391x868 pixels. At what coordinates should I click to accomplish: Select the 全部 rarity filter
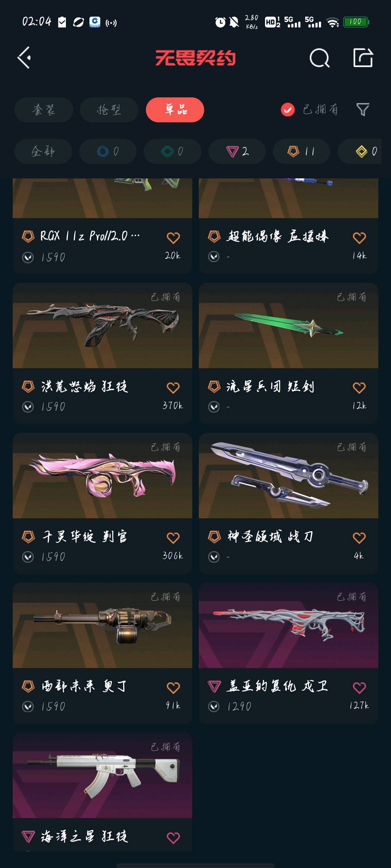(43, 151)
